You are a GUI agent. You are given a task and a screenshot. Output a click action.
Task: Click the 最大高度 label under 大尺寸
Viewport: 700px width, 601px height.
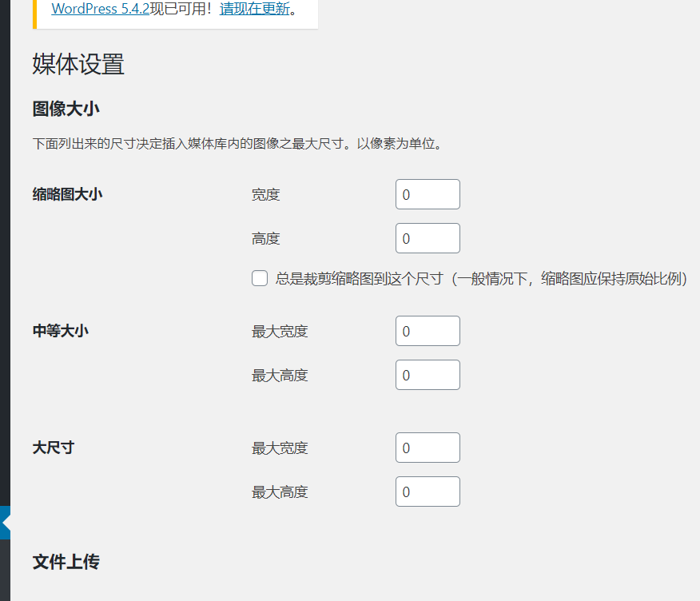pyautogui.click(x=280, y=492)
